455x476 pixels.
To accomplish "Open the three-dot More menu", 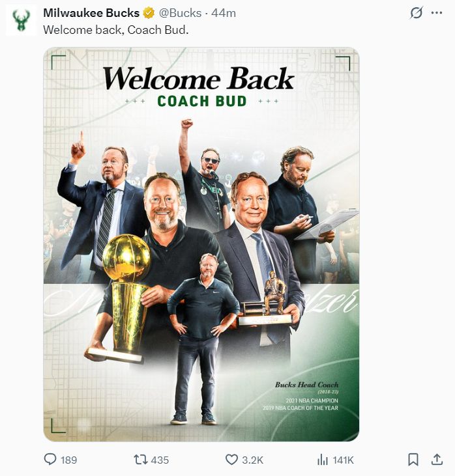I will (x=437, y=13).
